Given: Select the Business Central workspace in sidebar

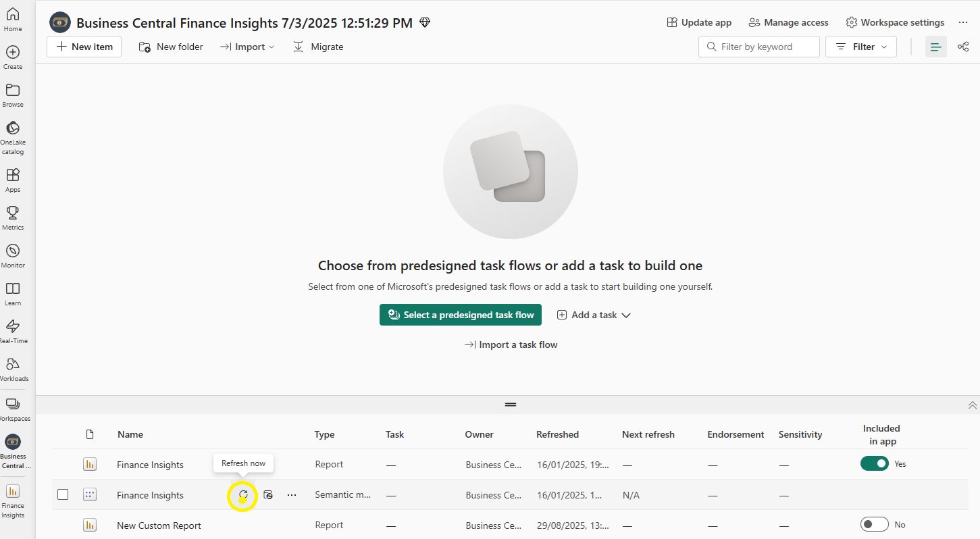Looking at the screenshot, I should (x=13, y=452).
